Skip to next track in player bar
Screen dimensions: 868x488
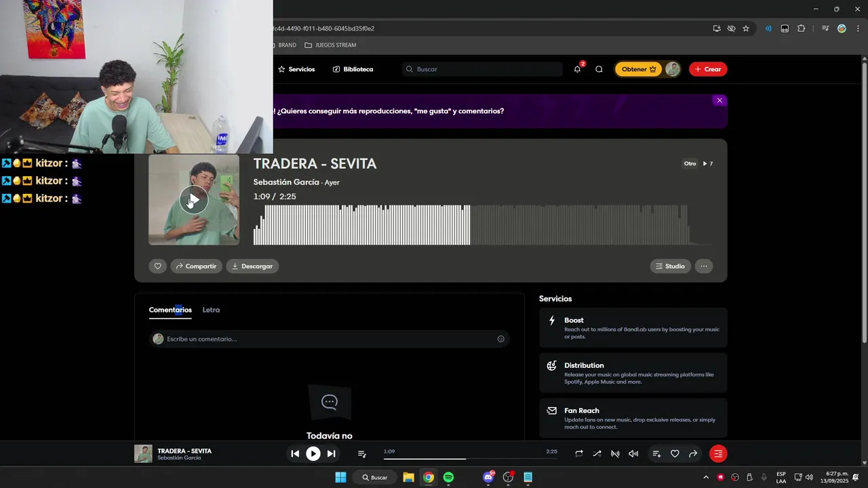pyautogui.click(x=331, y=453)
